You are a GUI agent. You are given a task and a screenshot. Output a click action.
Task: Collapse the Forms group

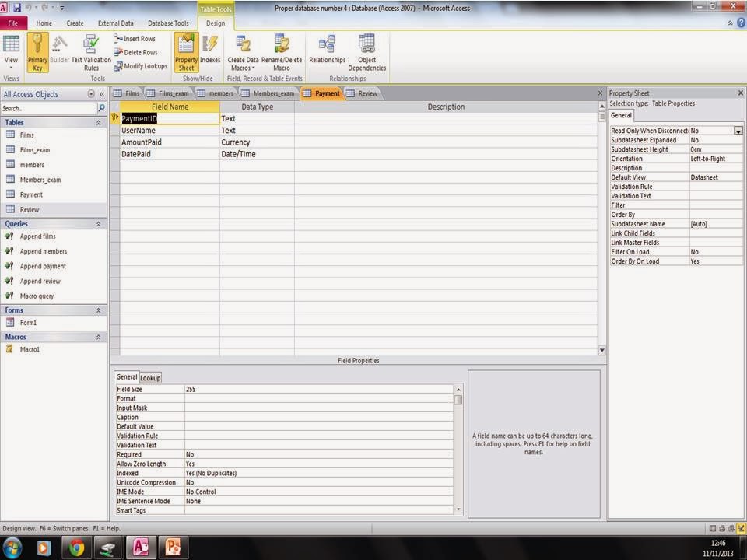pyautogui.click(x=99, y=310)
